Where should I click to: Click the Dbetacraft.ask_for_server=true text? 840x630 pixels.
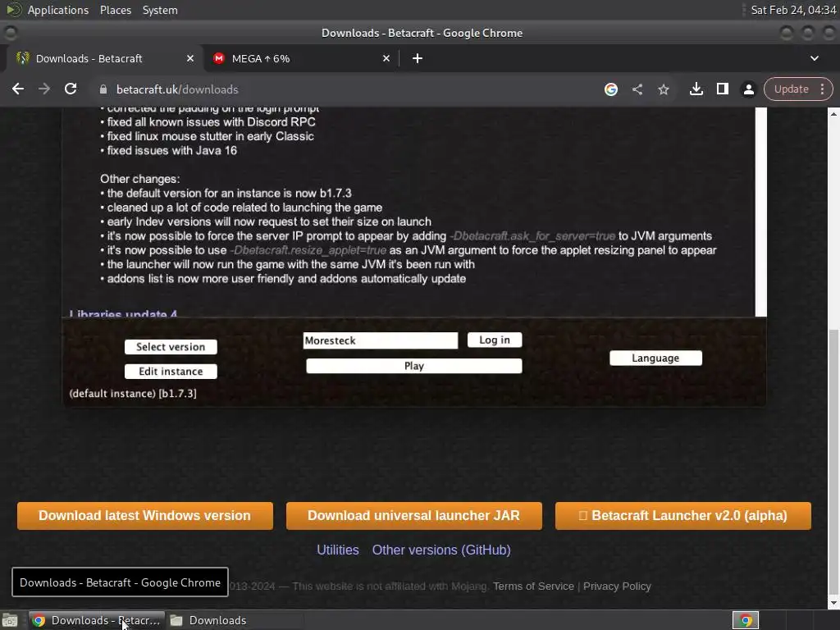532,236
